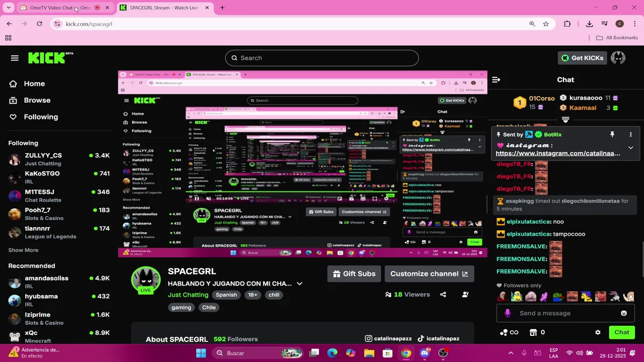Open the catalinaapazz Instagram link
Image resolution: width=644 pixels, height=362 pixels.
coord(388,339)
